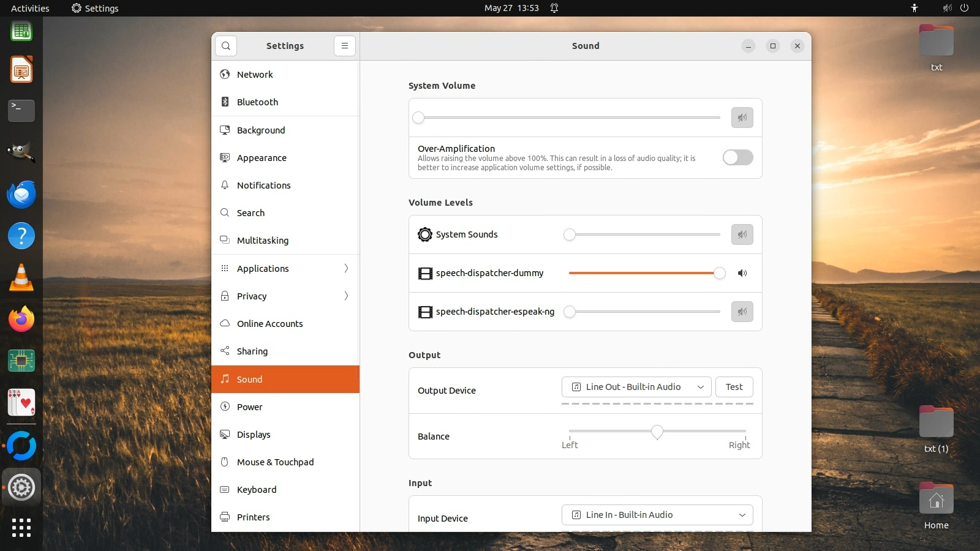The width and height of the screenshot is (980, 551).
Task: Unmute the System Volume mute button
Action: pyautogui.click(x=742, y=118)
